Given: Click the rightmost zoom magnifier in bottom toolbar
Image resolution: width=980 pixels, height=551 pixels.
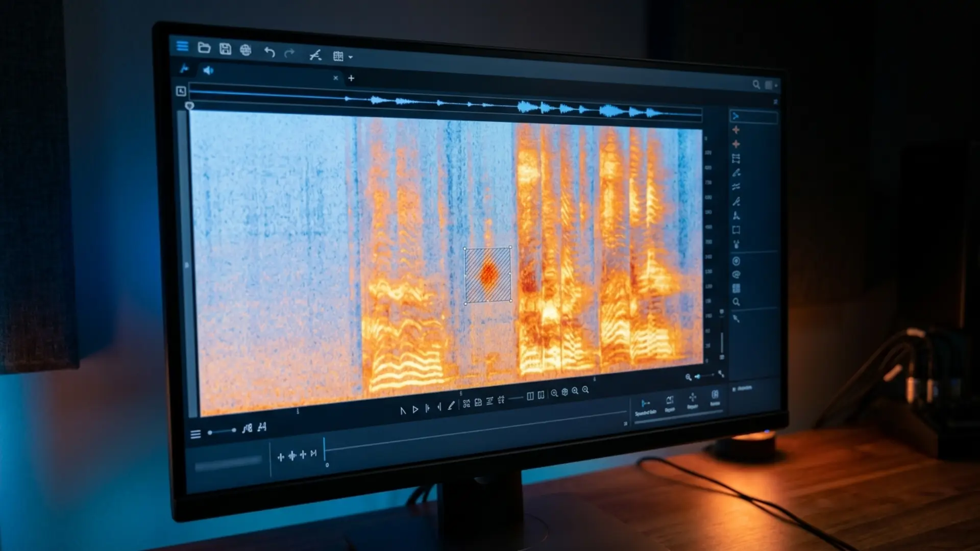Looking at the screenshot, I should coord(585,390).
